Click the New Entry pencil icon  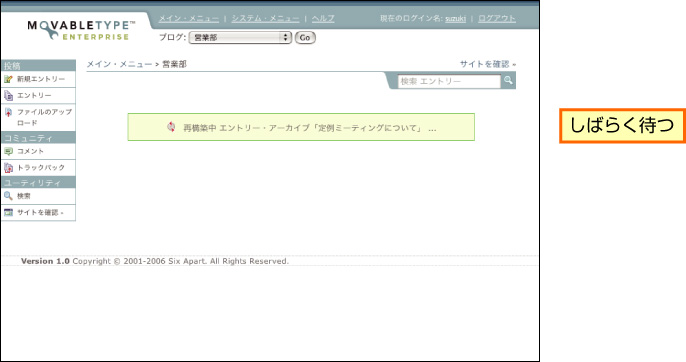[x=8, y=79]
